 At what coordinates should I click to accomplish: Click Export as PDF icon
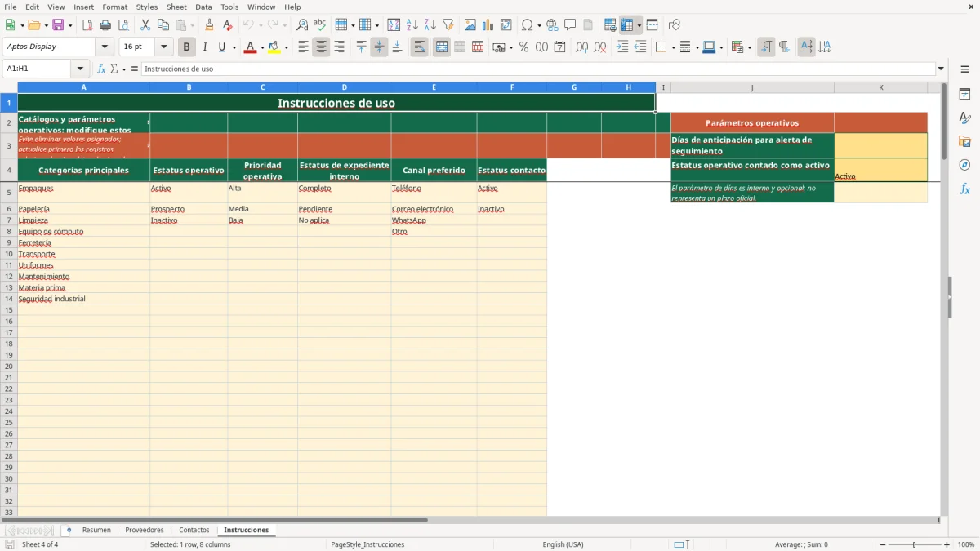[x=87, y=25]
